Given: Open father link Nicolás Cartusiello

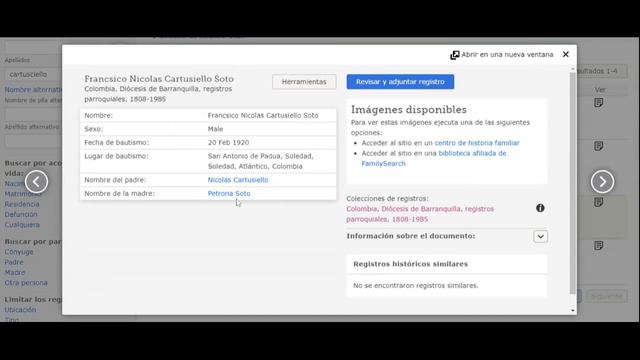Looking at the screenshot, I should coord(238,180).
